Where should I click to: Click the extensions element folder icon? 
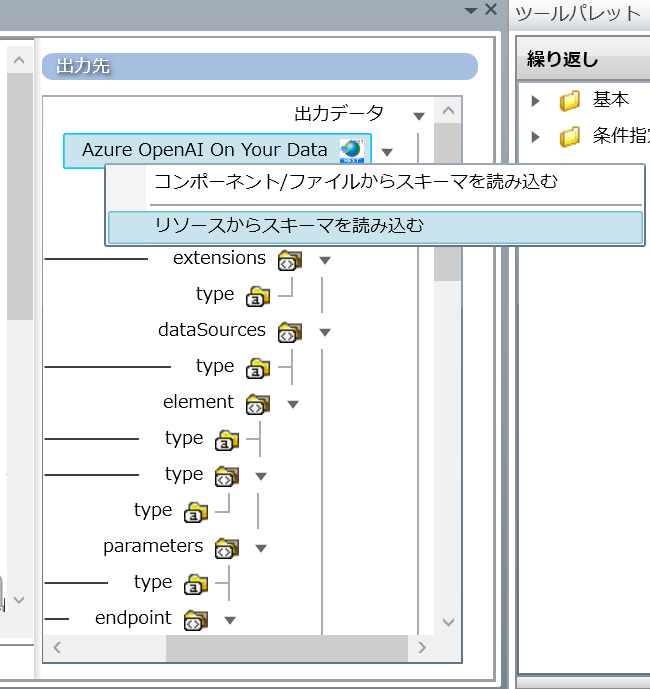pyautogui.click(x=290, y=260)
